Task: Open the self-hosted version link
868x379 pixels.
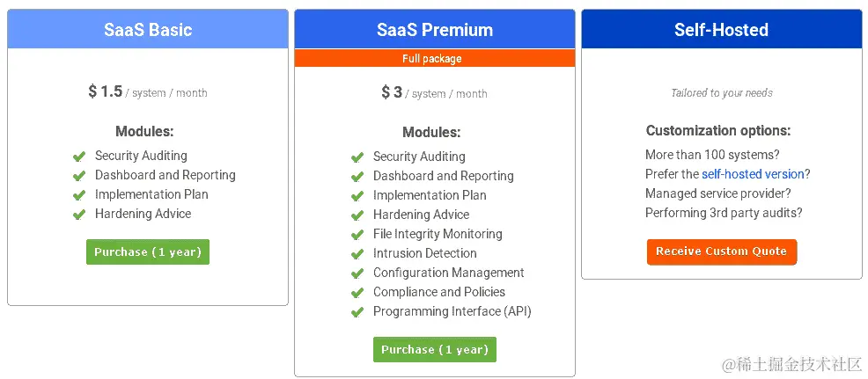Action: coord(753,174)
